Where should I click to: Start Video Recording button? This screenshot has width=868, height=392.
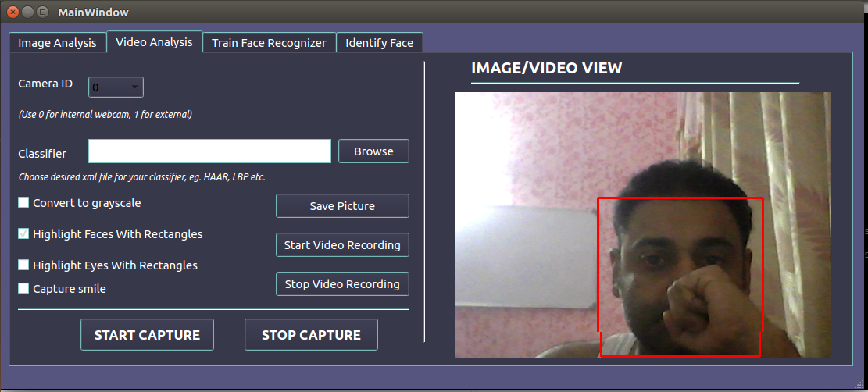coord(342,244)
